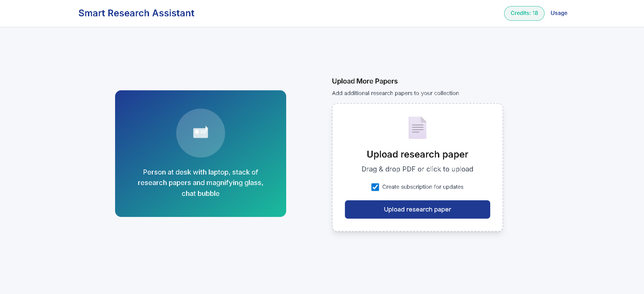The image size is (644, 294).
Task: Click the card icon in the blue illustration
Action: coord(201,132)
